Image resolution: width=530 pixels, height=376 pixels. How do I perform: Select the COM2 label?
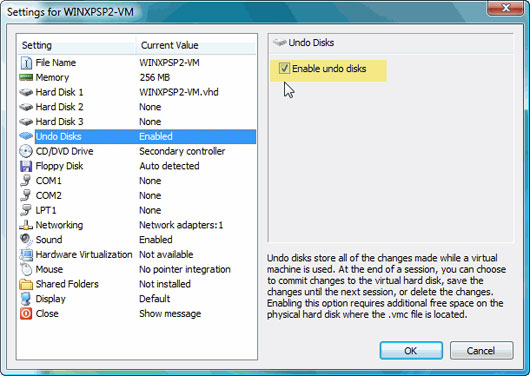point(49,195)
